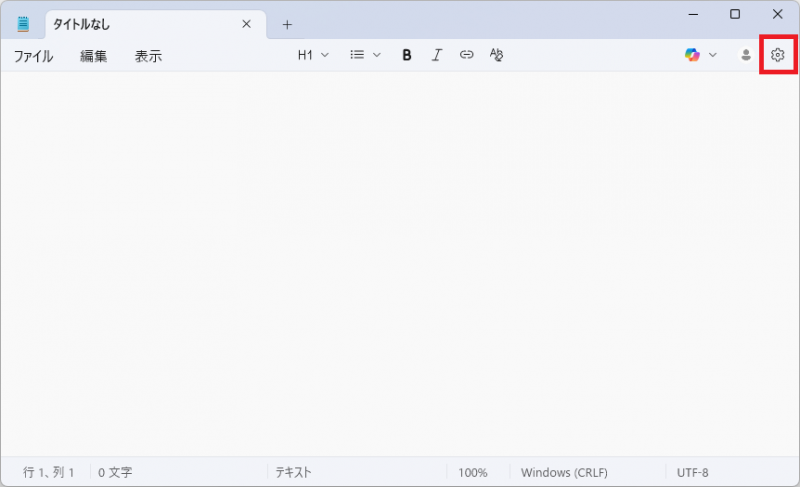Expand the bullet list dropdown
Image resolution: width=800 pixels, height=487 pixels.
click(365, 56)
